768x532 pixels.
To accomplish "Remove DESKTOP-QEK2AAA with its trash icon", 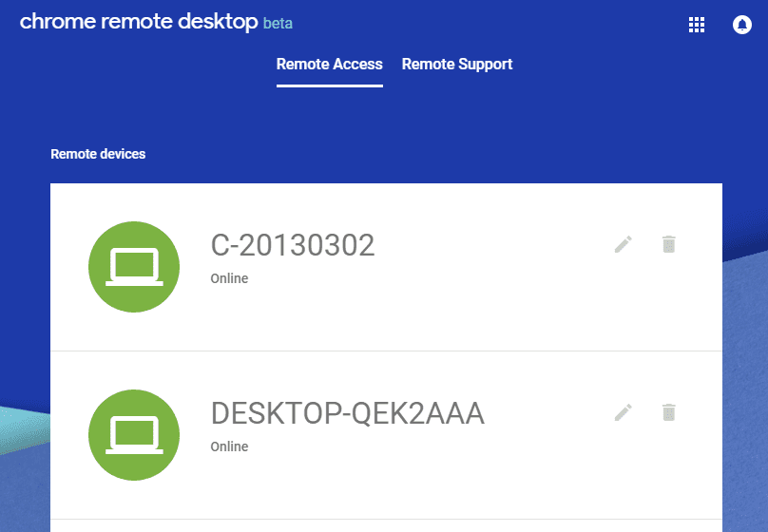I will 669,411.
